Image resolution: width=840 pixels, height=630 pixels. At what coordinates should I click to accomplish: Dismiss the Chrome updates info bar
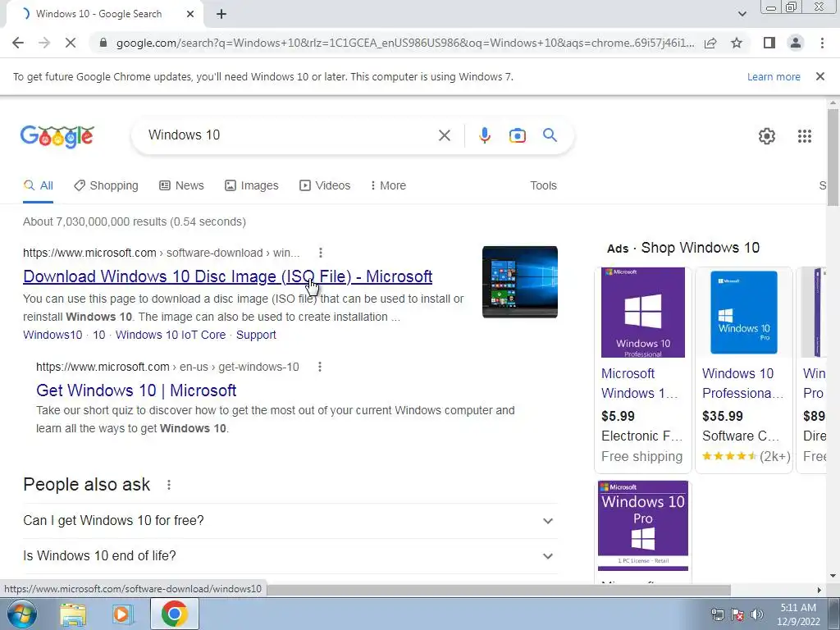coord(819,76)
